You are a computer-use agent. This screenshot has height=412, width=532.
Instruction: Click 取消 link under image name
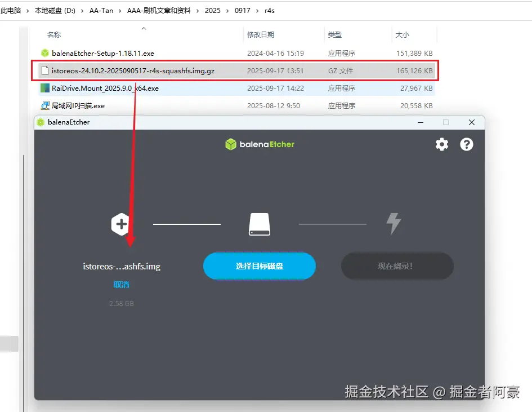(121, 285)
